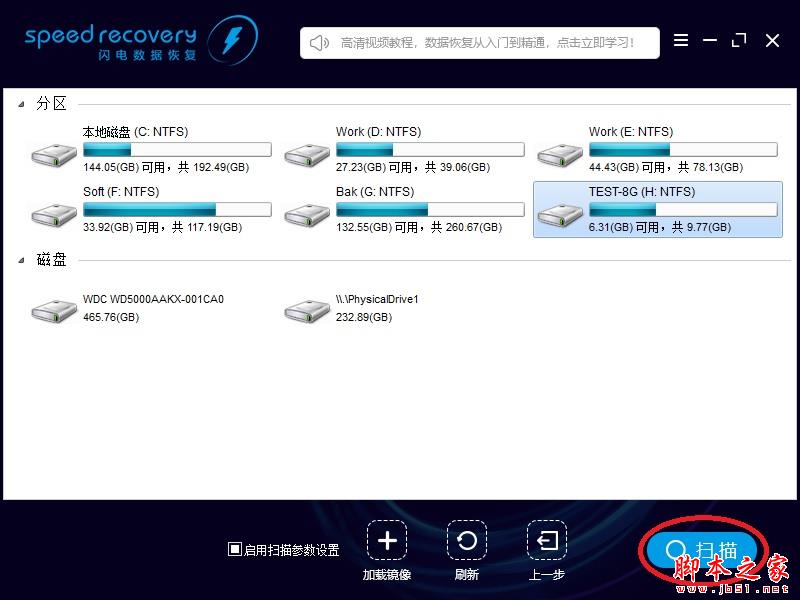This screenshot has height=600, width=800.
Task: Start scan with the 扫描 button
Action: click(702, 551)
